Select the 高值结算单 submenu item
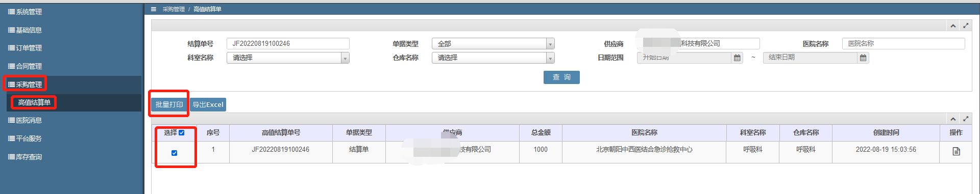 point(34,102)
